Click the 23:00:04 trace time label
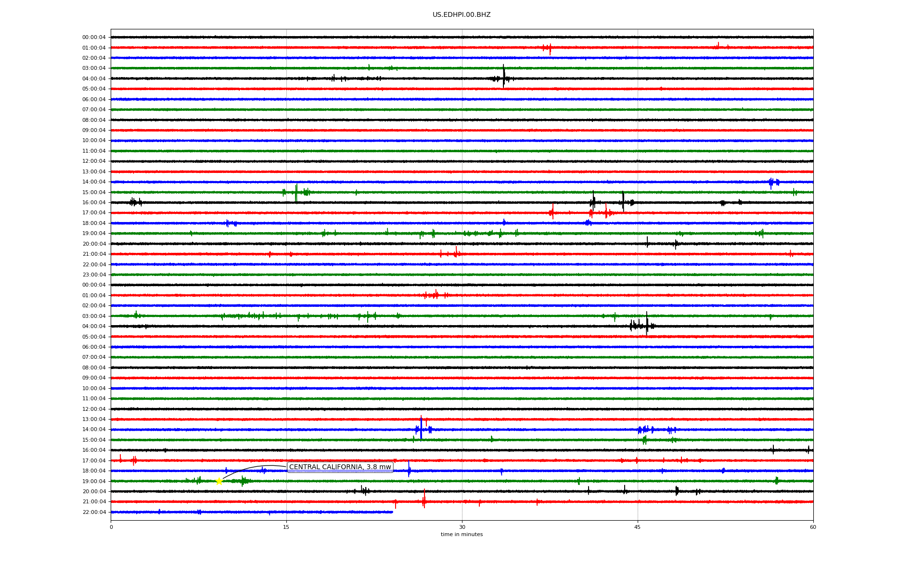Screen dimensions: 924x578 point(94,275)
